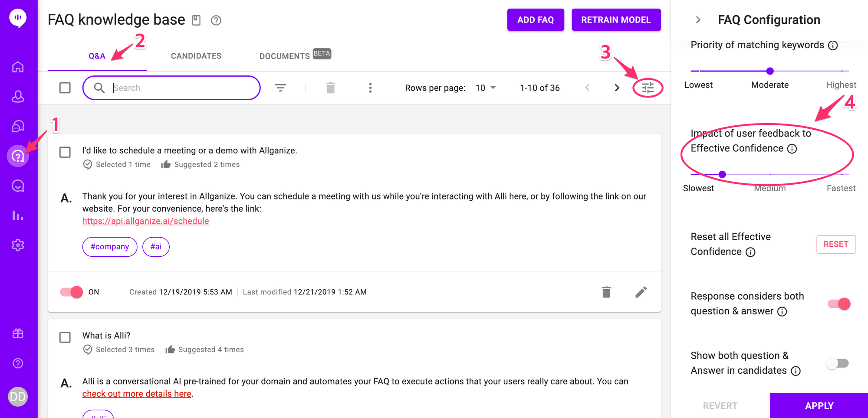Click the Suggested 4 times label
The width and height of the screenshot is (868, 418).
(211, 349)
